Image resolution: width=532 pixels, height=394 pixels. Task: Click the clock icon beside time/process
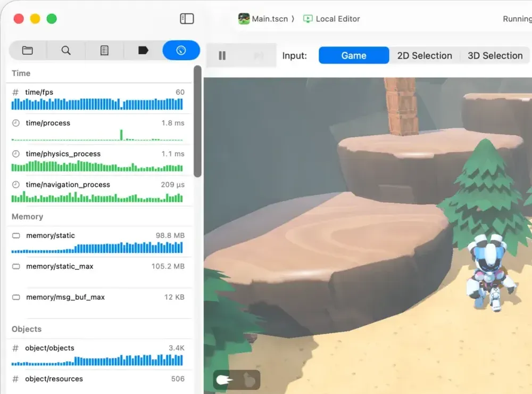[15, 123]
